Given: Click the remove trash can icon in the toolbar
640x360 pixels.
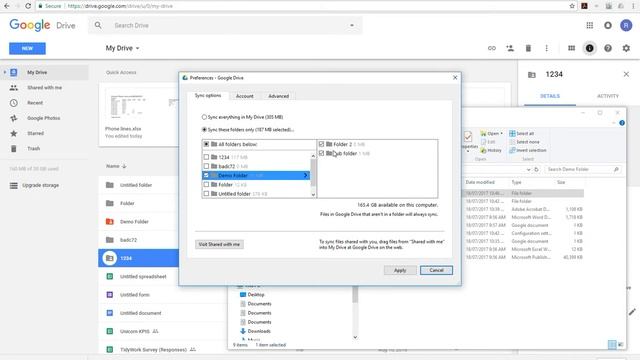Looking at the screenshot, I should [x=528, y=48].
